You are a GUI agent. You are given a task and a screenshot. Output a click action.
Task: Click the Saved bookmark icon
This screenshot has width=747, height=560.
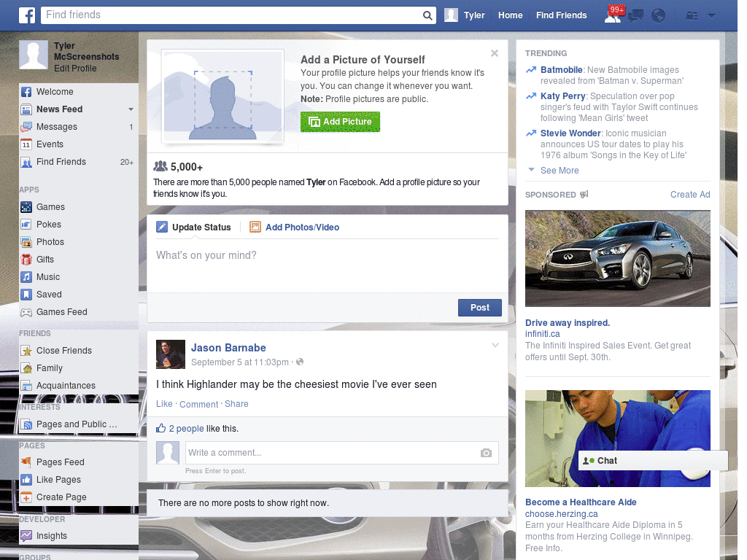pyautogui.click(x=26, y=295)
